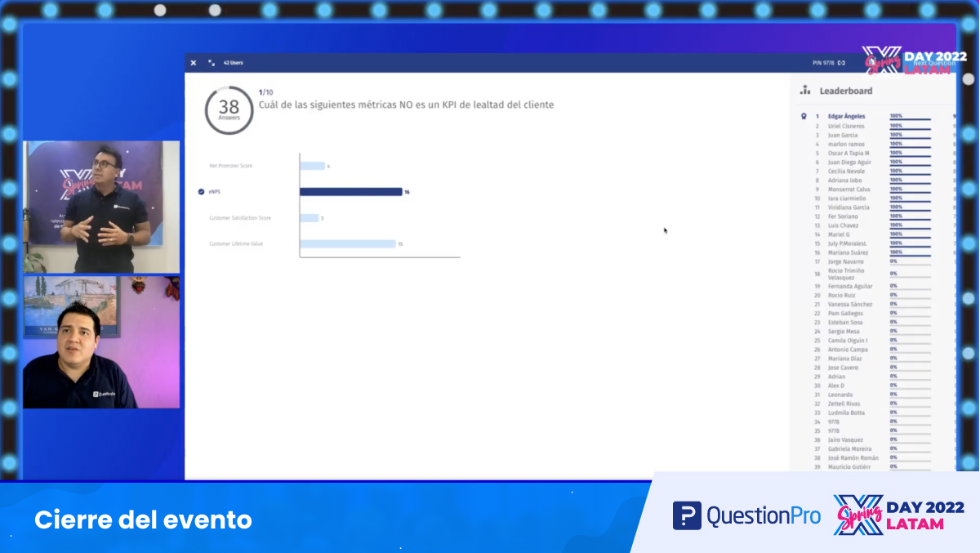The width and height of the screenshot is (980, 553).
Task: Toggle fullscreen with the expand arrows icon
Action: pyautogui.click(x=212, y=63)
